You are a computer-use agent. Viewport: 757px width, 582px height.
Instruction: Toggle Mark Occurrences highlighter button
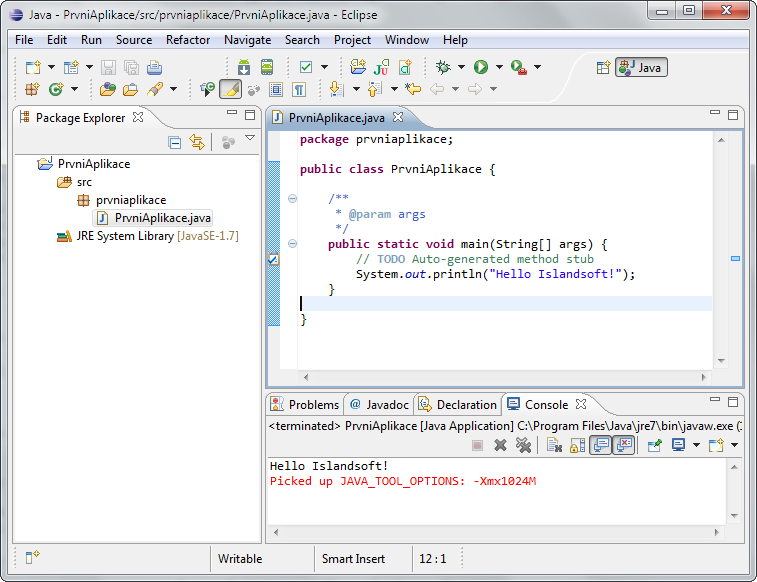click(231, 89)
